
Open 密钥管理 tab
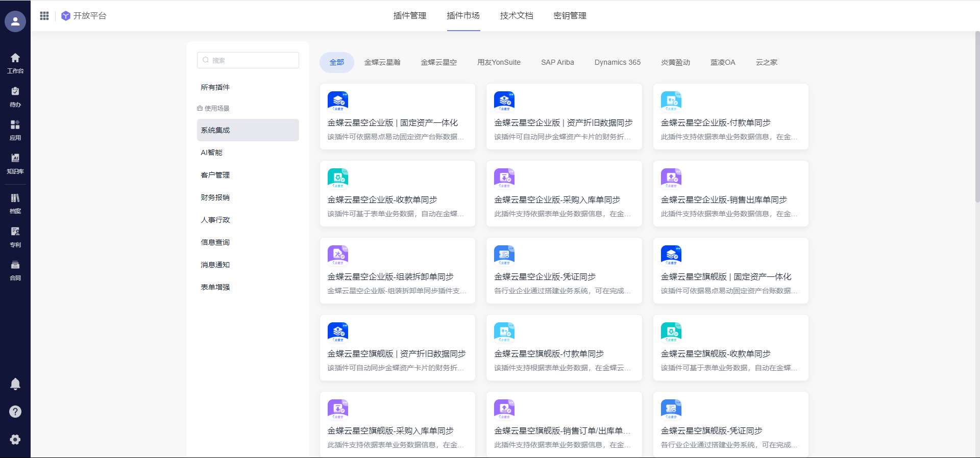coord(570,16)
